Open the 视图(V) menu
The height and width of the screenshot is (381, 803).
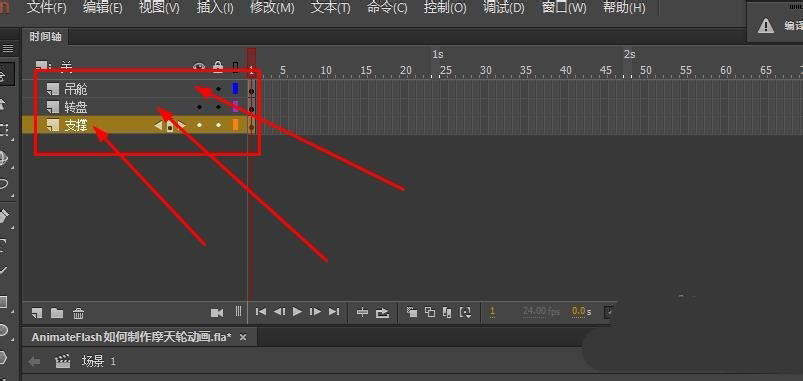[159, 8]
